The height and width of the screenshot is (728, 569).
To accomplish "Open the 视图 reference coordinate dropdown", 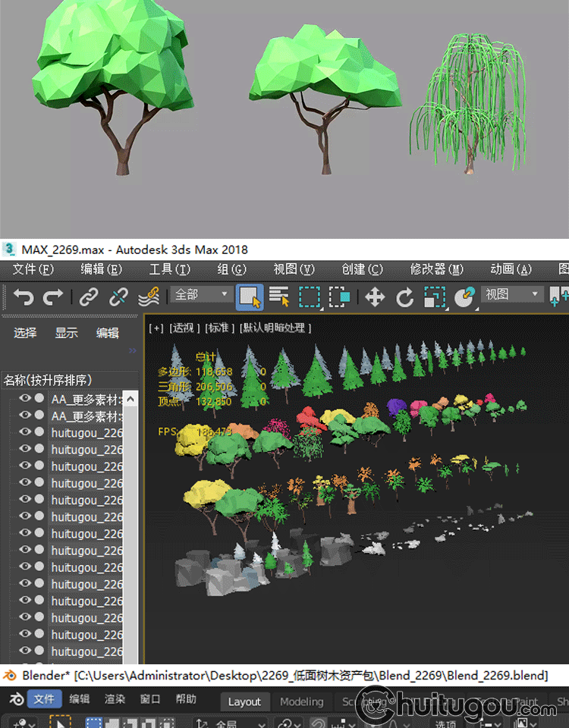I will coord(514,294).
